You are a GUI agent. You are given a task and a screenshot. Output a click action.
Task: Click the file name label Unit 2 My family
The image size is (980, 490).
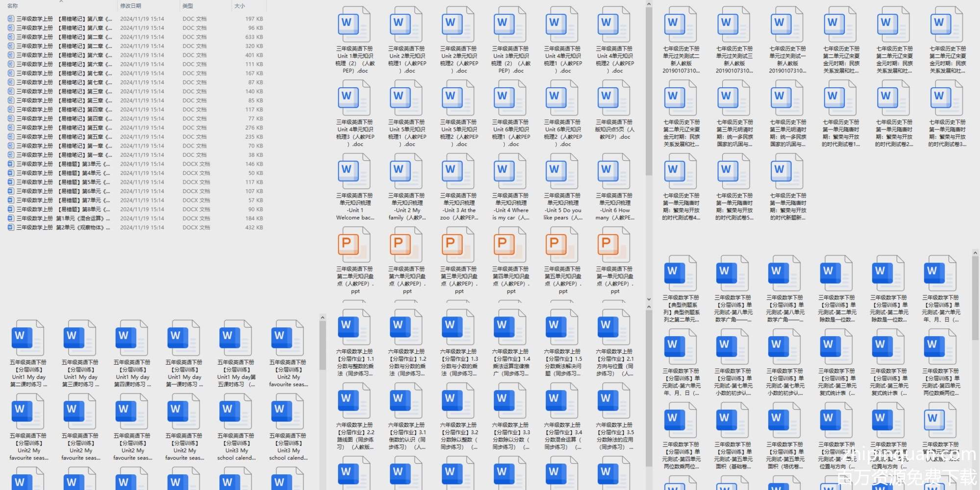tap(407, 206)
